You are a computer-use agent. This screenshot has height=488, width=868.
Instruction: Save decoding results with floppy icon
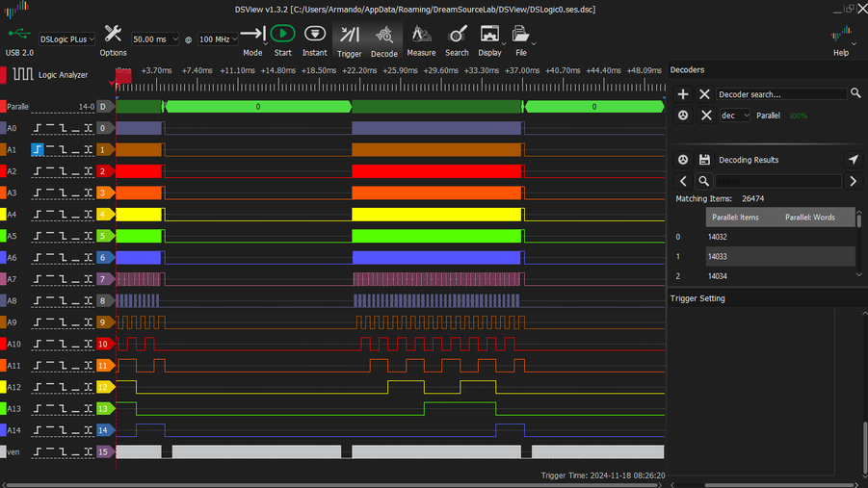point(704,160)
